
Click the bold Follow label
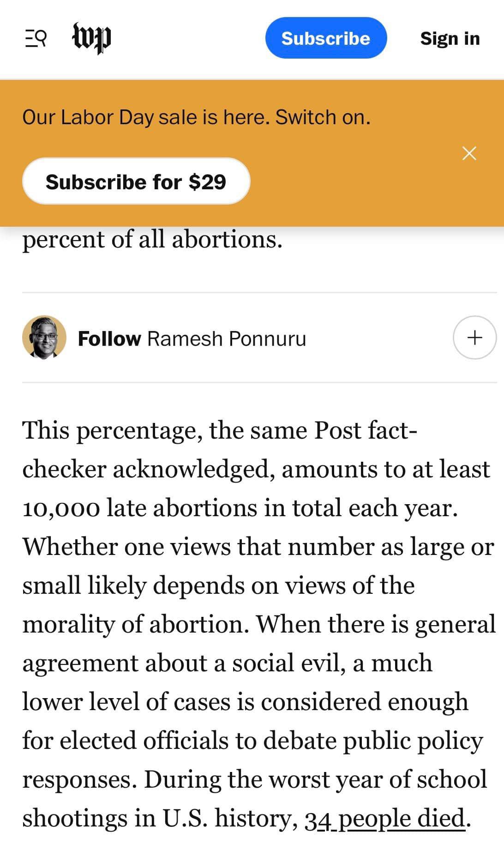coord(109,338)
